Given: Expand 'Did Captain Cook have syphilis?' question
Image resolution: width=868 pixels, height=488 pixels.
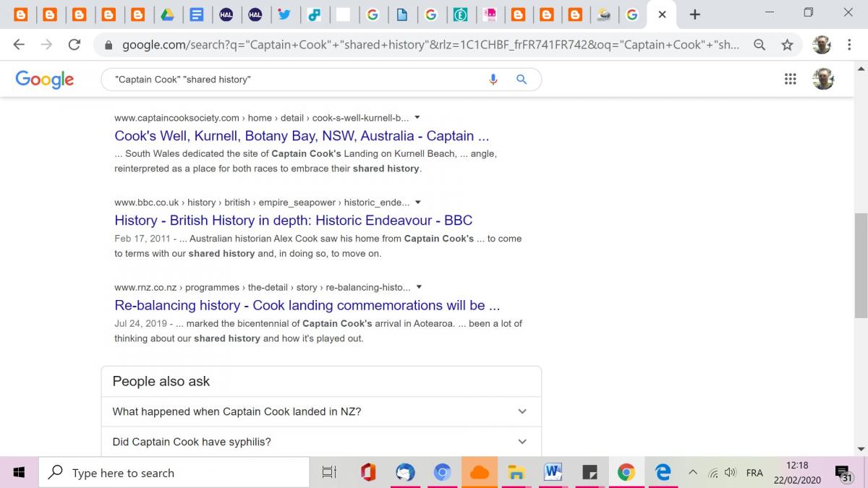Looking at the screenshot, I should [x=321, y=442].
